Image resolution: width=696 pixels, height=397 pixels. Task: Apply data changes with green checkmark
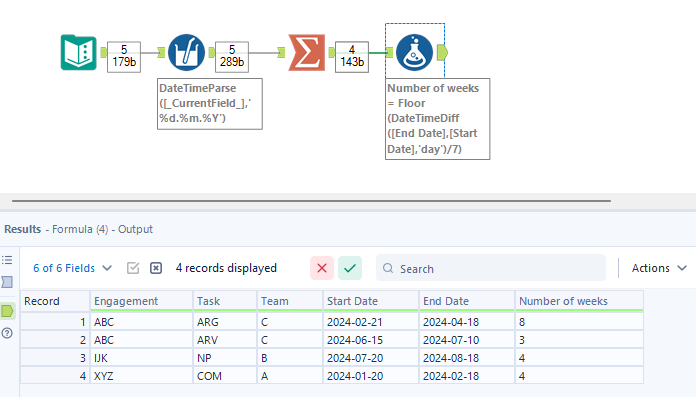point(350,268)
